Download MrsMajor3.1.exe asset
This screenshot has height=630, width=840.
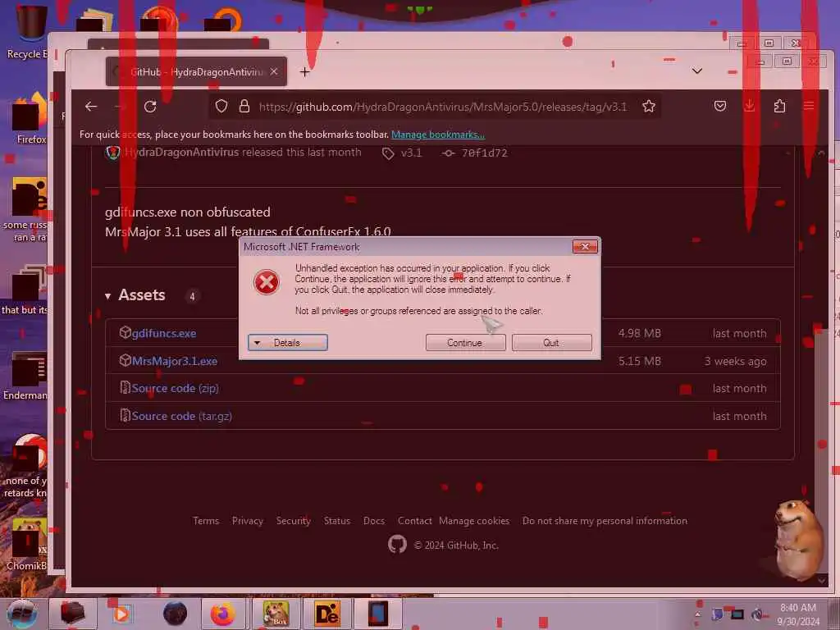tap(175, 361)
